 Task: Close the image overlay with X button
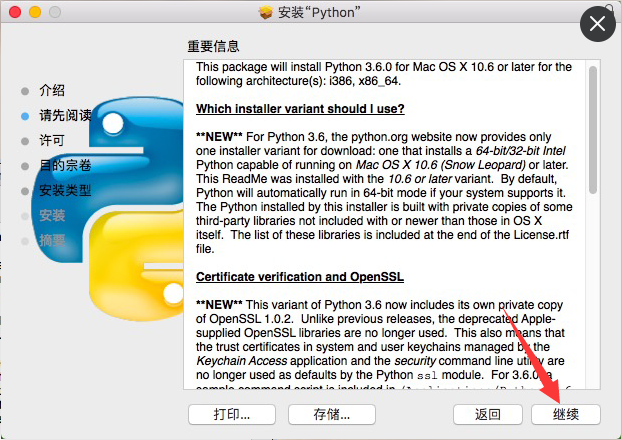tap(597, 24)
